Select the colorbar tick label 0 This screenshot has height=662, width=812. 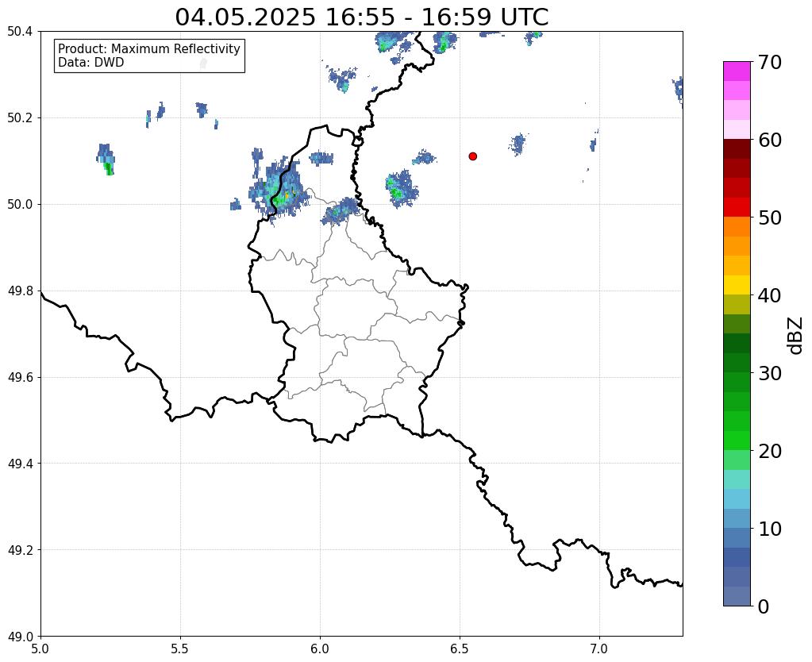click(764, 606)
